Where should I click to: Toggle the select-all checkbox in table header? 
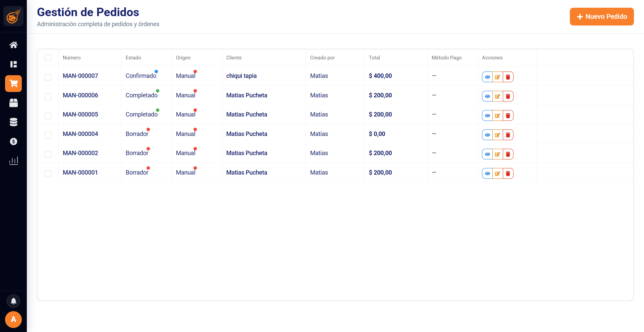point(48,58)
